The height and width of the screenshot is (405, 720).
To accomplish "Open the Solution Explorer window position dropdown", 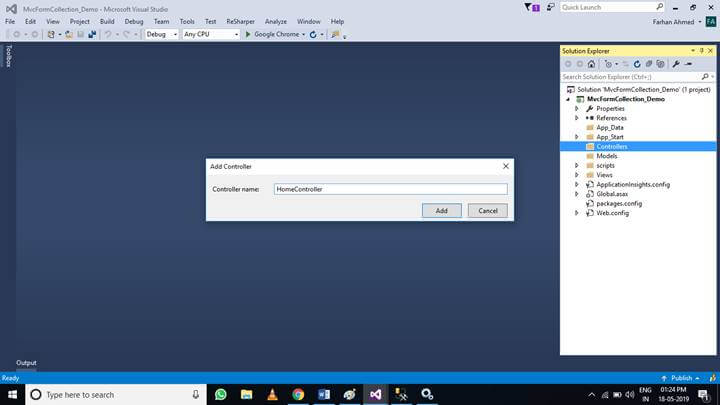I will tap(693, 51).
